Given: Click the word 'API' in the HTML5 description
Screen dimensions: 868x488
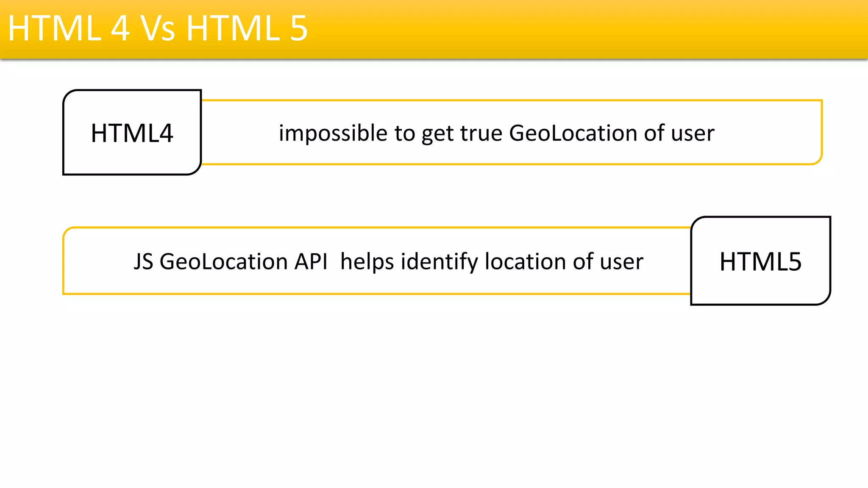Looking at the screenshot, I should [x=311, y=261].
